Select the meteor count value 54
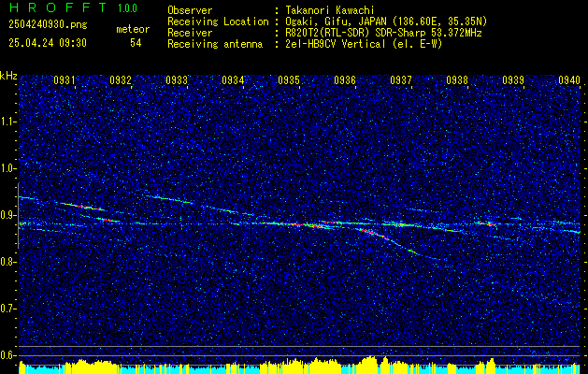 point(136,43)
